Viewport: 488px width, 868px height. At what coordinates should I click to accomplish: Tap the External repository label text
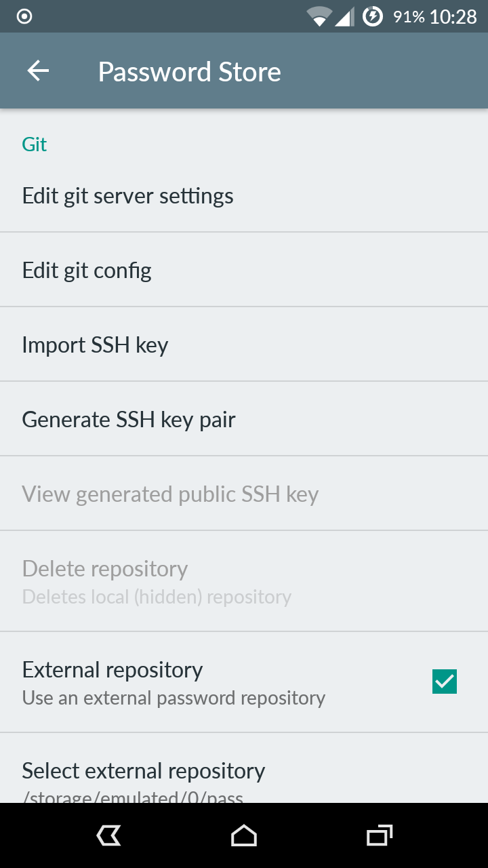(113, 670)
